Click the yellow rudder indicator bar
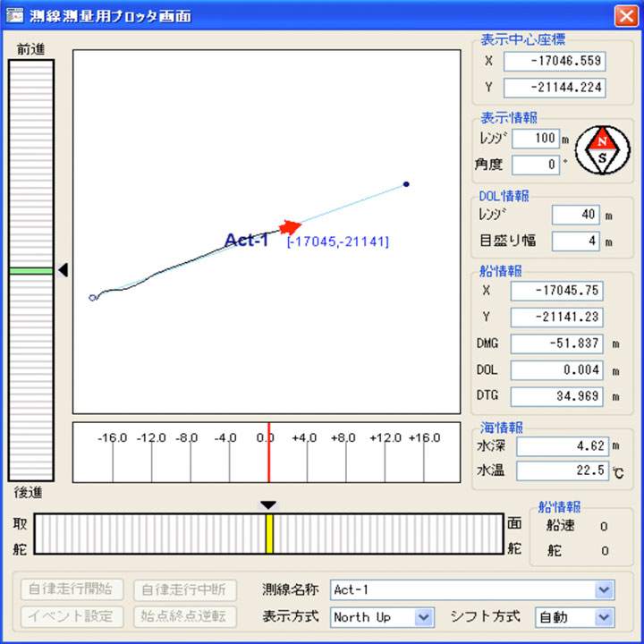644x644 pixels. 268,534
